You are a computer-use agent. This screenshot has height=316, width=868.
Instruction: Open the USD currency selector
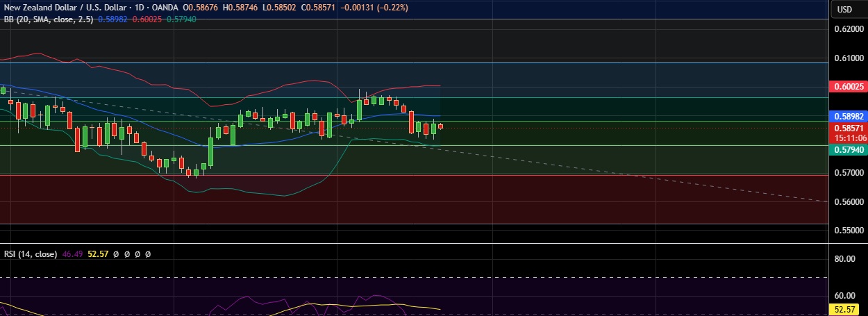click(844, 9)
